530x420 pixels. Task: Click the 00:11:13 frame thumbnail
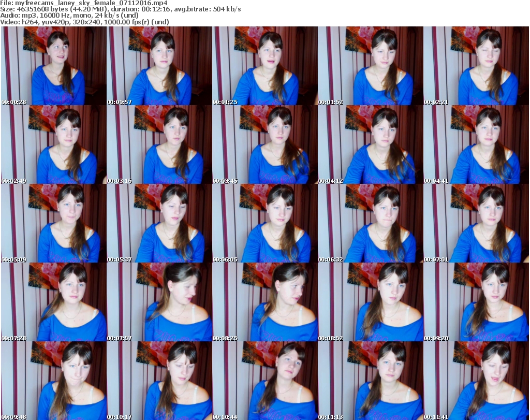[371, 381]
